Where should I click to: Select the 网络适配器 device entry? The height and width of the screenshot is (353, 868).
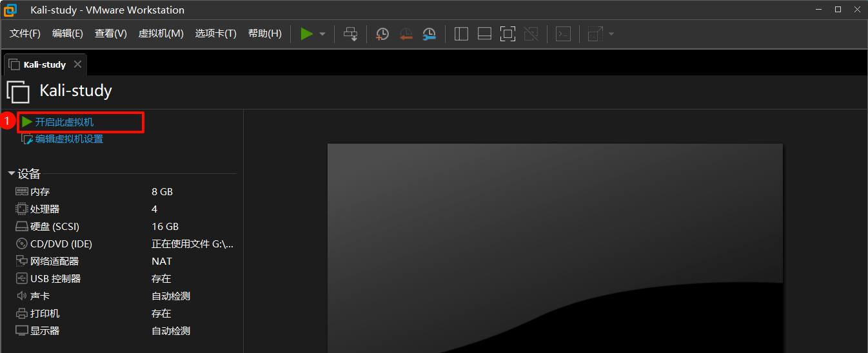(54, 262)
